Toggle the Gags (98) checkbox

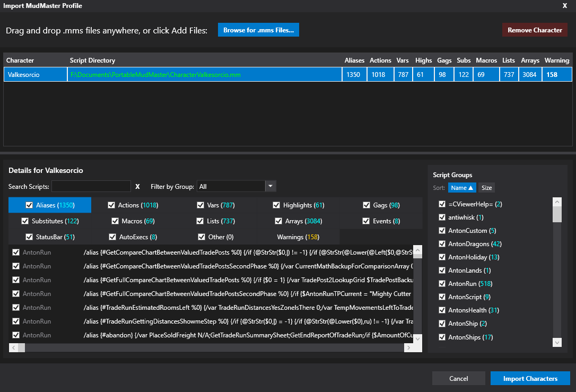point(366,205)
